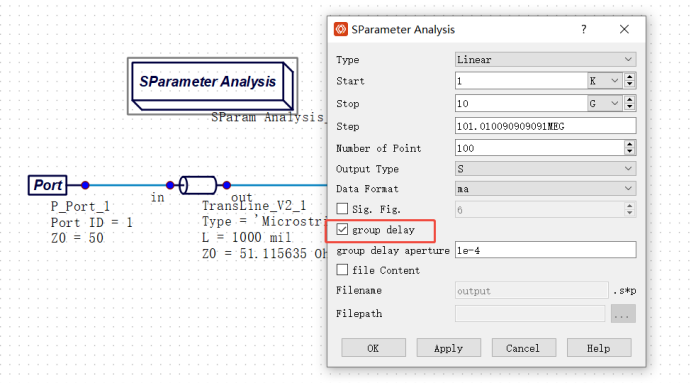692x383 pixels.
Task: Click the transmission line 'in' node
Action: coord(170,185)
